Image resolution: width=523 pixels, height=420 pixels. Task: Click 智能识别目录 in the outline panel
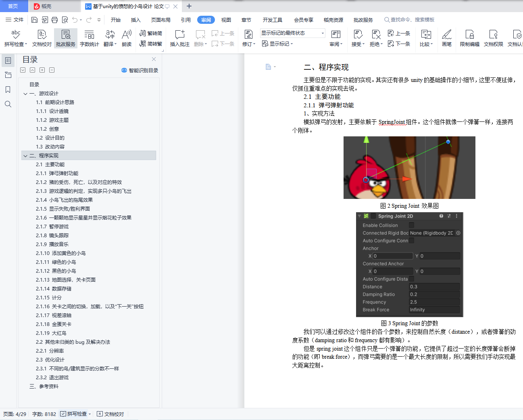tap(140, 70)
